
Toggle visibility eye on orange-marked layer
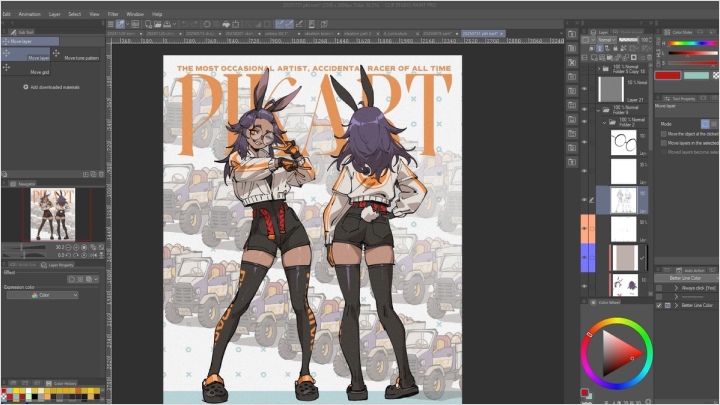coord(584,228)
